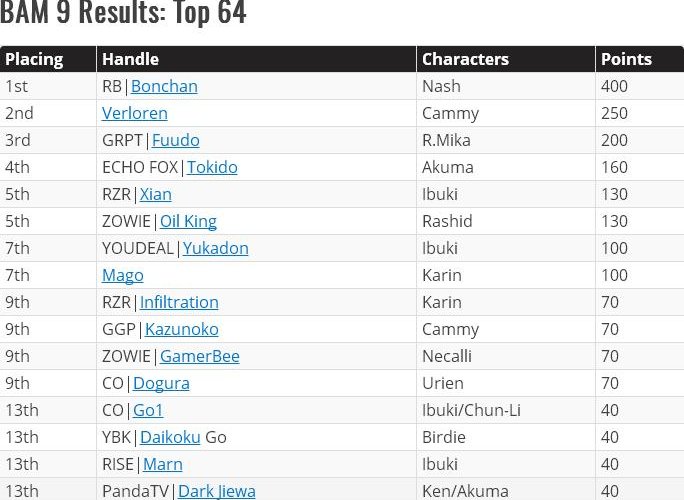Open the Daikoku player link
The height and width of the screenshot is (500, 684).
click(x=170, y=437)
